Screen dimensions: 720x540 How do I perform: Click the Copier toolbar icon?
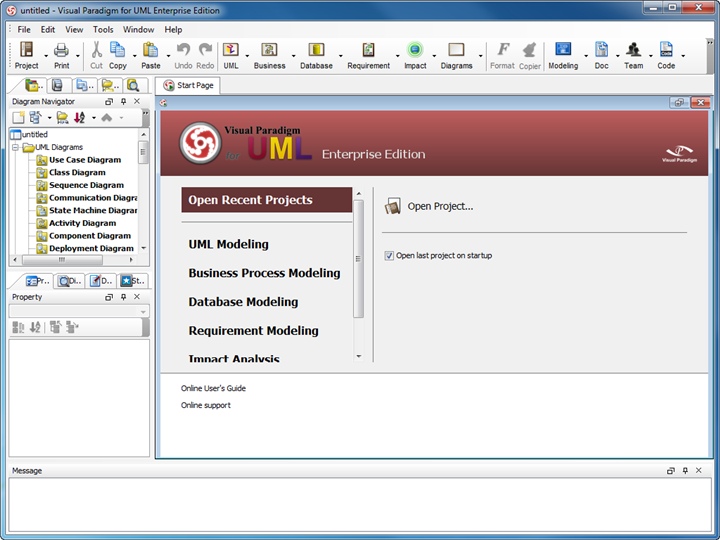point(529,50)
